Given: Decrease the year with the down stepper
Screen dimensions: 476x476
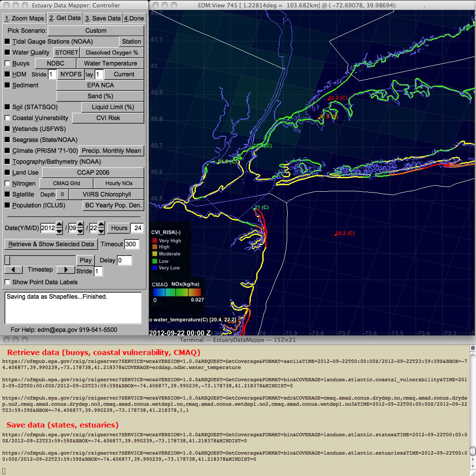Looking at the screenshot, I should point(59,231).
